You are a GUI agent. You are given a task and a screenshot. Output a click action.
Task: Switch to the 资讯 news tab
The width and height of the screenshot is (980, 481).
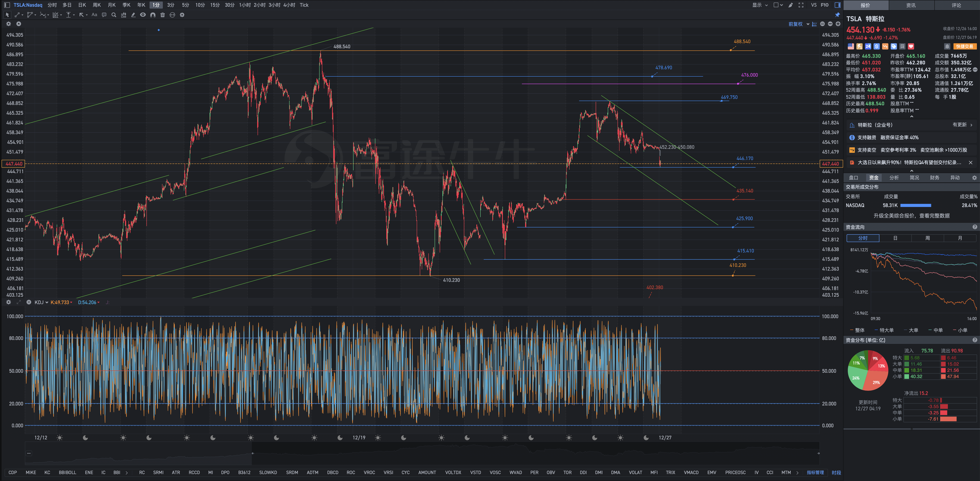pos(911,5)
